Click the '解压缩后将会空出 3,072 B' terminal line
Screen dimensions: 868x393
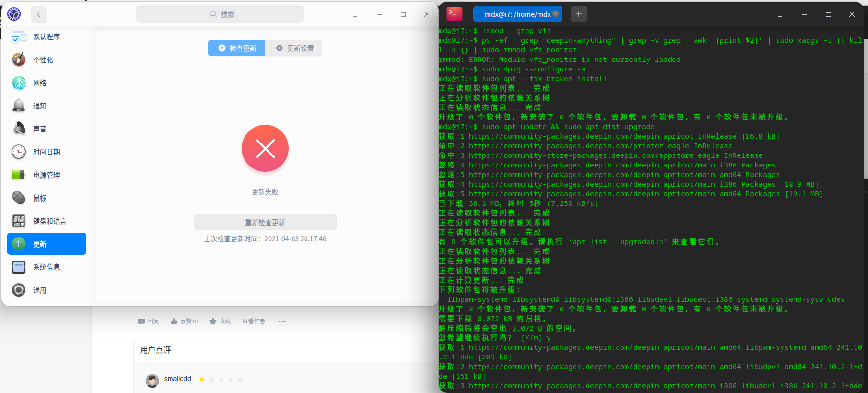[508, 328]
